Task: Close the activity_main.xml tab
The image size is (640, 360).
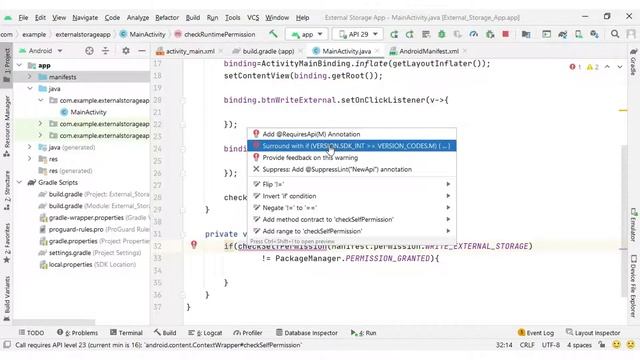Action: [221, 51]
